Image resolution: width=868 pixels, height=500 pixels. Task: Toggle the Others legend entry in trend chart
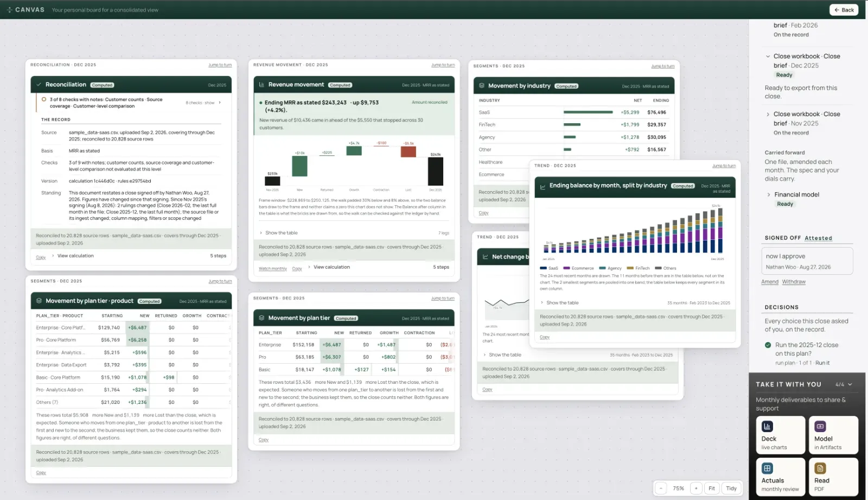pos(666,268)
